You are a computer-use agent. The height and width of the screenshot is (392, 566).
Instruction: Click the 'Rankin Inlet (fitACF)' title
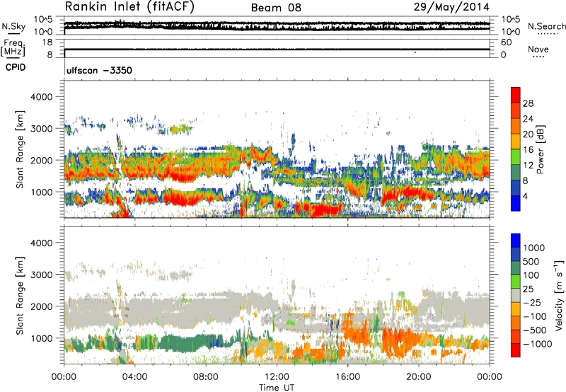[129, 7]
